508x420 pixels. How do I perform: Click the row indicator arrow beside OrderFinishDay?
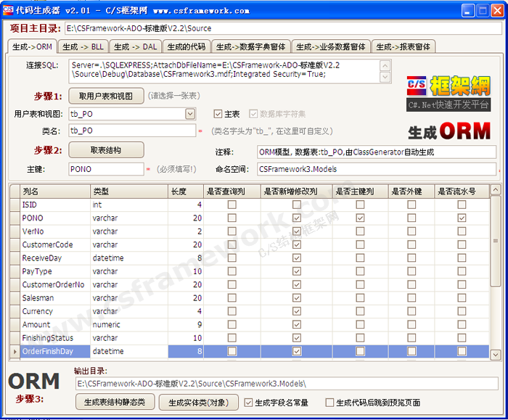[15, 351]
